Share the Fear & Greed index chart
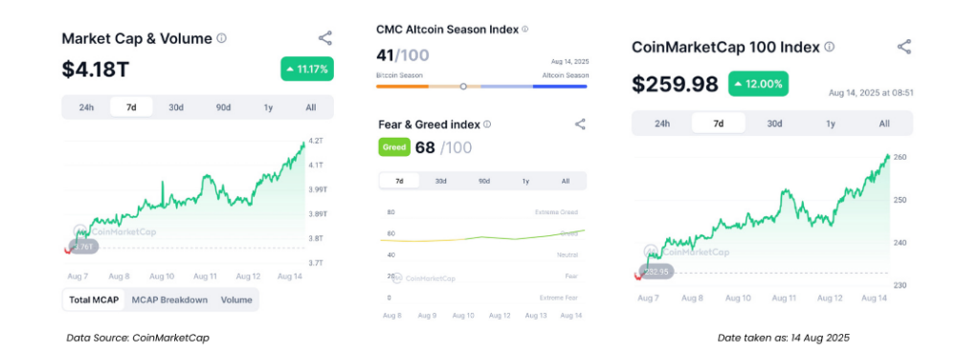Viewport: 980px width, 353px height. [x=580, y=124]
